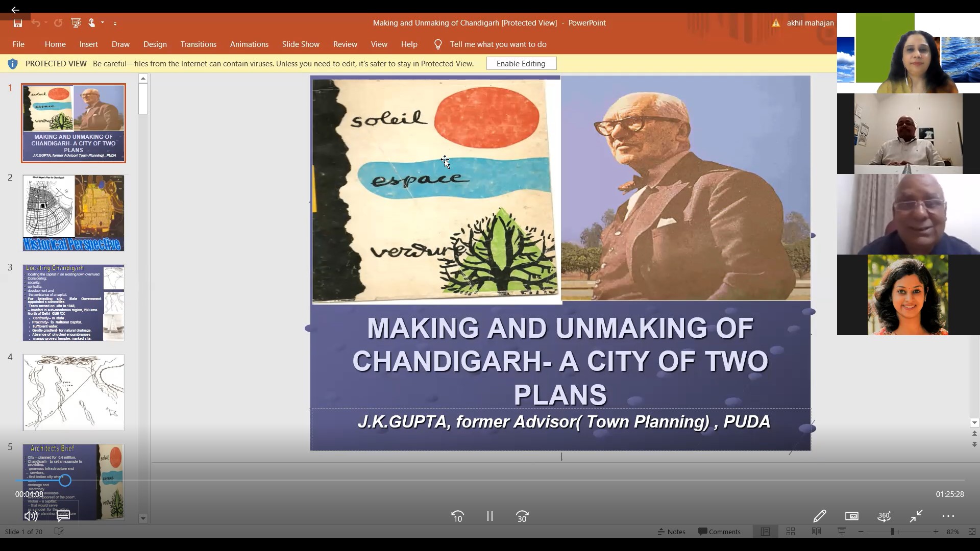Start Slide Show from the status bar icon

(x=842, y=532)
